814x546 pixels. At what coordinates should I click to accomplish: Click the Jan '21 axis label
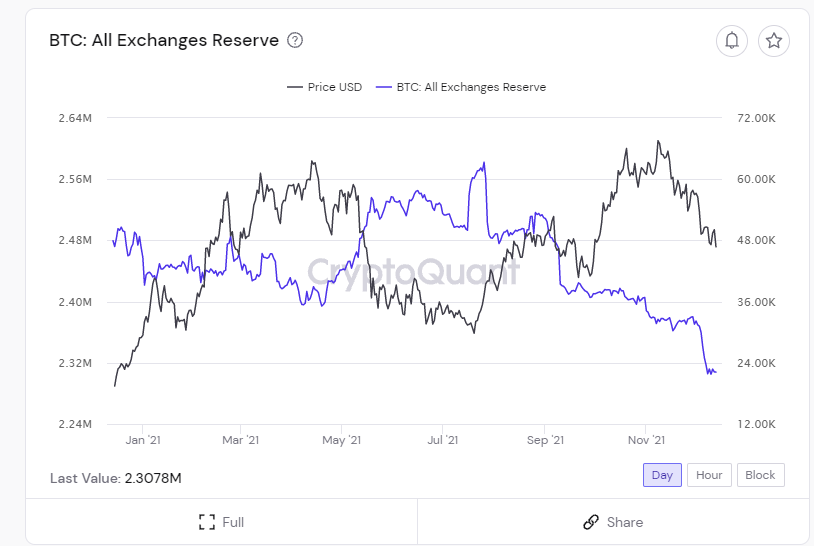pos(143,440)
